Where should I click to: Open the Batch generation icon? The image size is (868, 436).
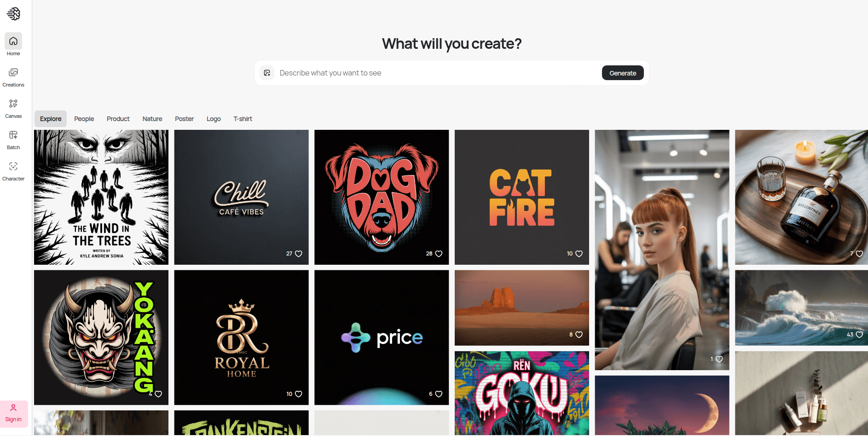click(x=13, y=135)
